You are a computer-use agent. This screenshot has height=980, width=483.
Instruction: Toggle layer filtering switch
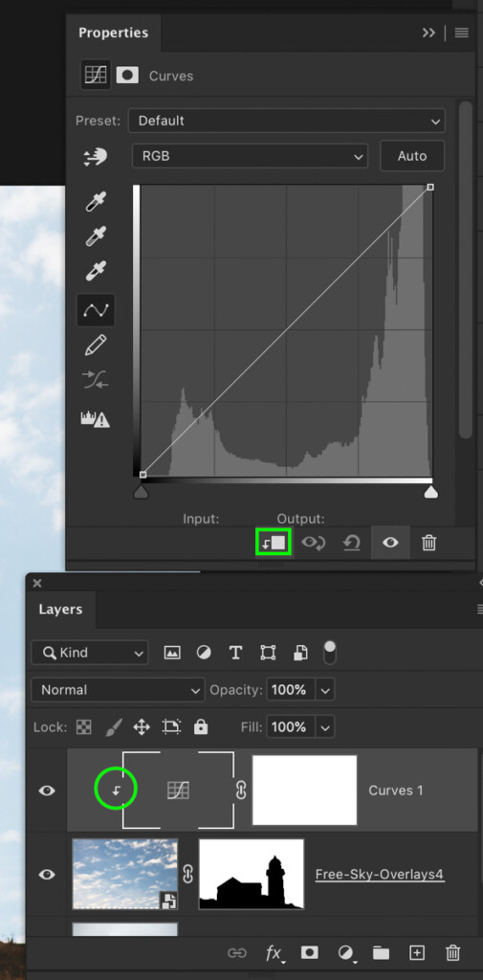coord(329,653)
